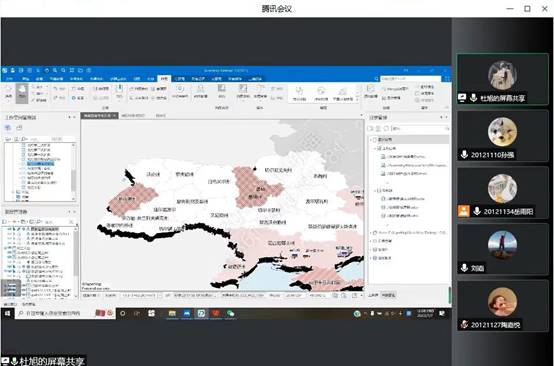This screenshot has width=554, height=366.
Task: Click the Windows Start button
Action: coord(7,313)
